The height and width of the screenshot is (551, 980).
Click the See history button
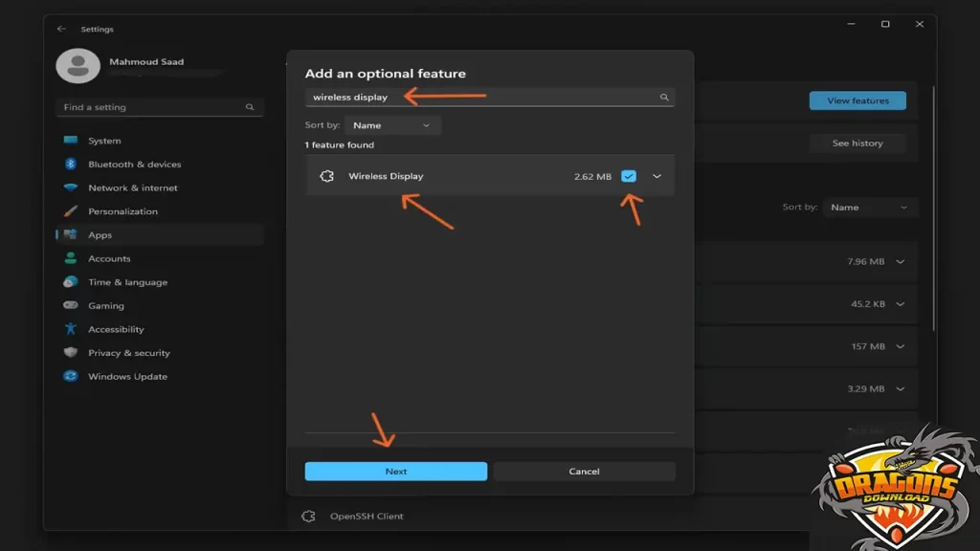click(857, 143)
